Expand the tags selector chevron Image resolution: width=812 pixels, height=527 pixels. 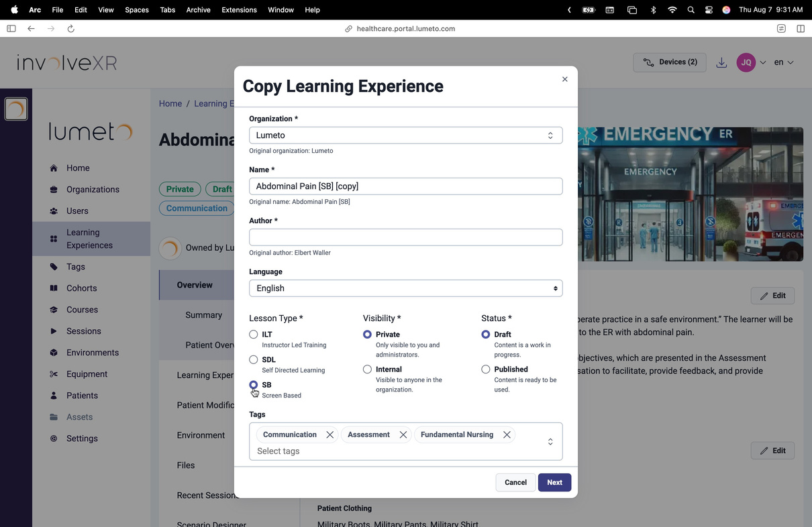click(550, 442)
